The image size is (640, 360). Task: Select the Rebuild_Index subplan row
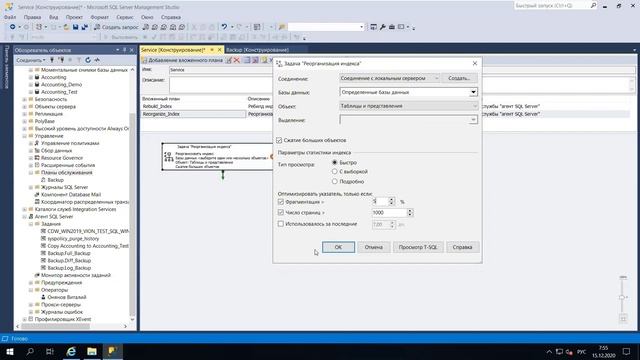click(193, 106)
